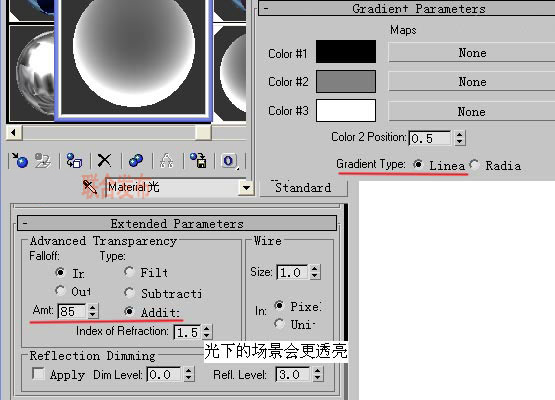Click Put Material to Scene icon
This screenshot has width=555, height=400.
43,160
